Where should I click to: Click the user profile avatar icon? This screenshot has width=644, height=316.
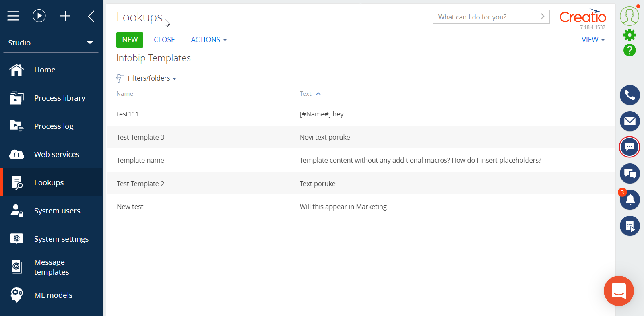630,16
